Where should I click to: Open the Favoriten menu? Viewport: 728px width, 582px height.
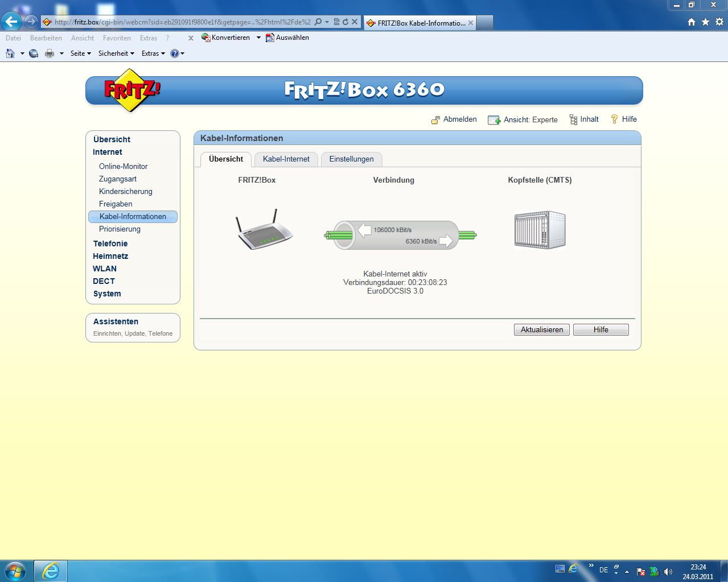click(x=117, y=38)
